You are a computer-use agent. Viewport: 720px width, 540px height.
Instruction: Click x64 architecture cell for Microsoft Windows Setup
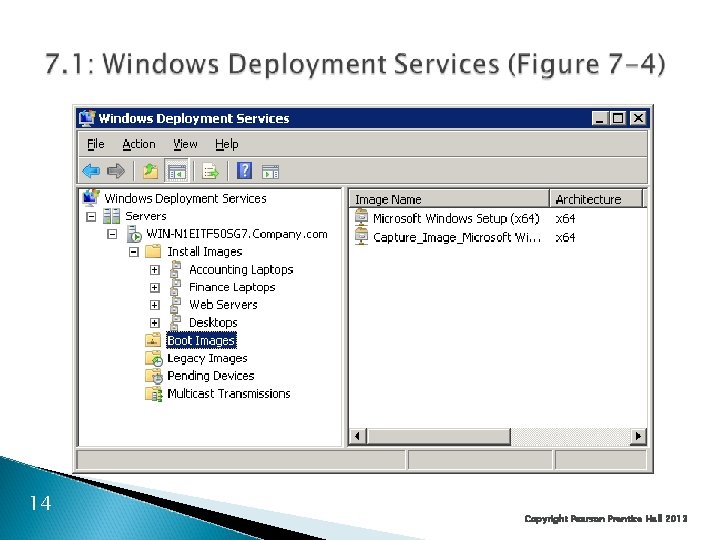pyautogui.click(x=565, y=218)
